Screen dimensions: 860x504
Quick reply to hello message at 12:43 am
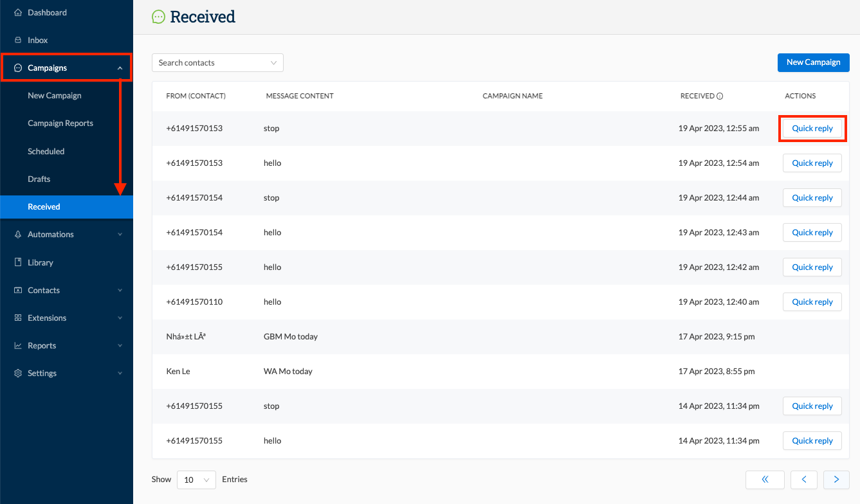[812, 233]
